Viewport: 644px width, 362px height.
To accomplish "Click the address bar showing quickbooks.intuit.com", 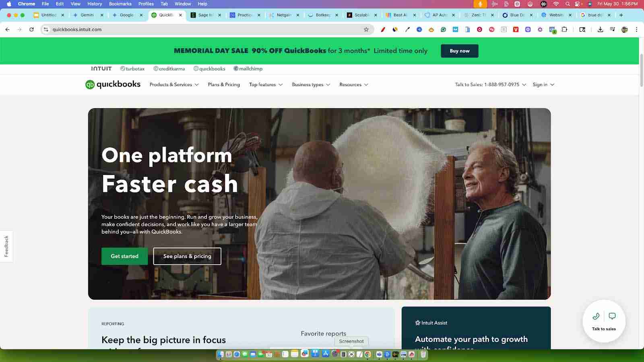I will [x=201, y=29].
